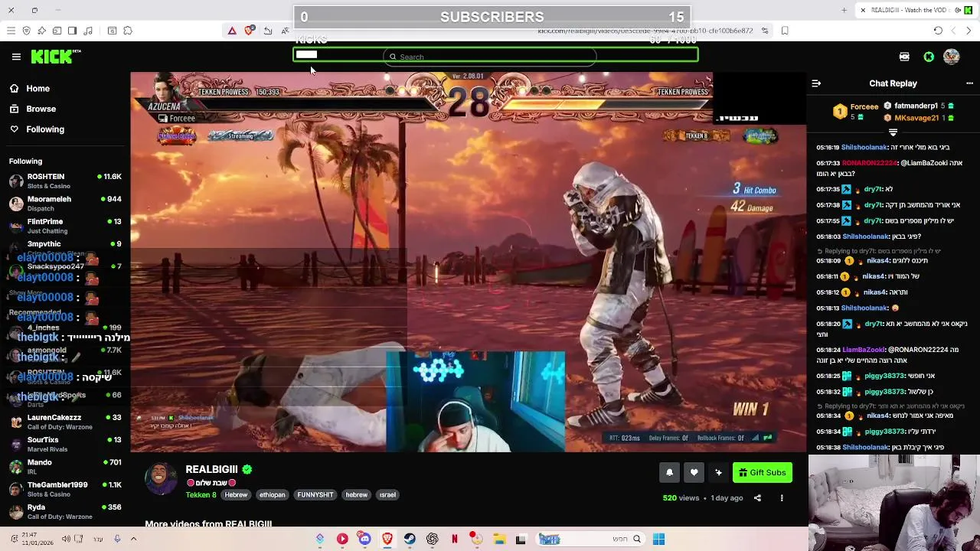
Task: Click the bookmark icon beside the address bar
Action: pos(785,31)
